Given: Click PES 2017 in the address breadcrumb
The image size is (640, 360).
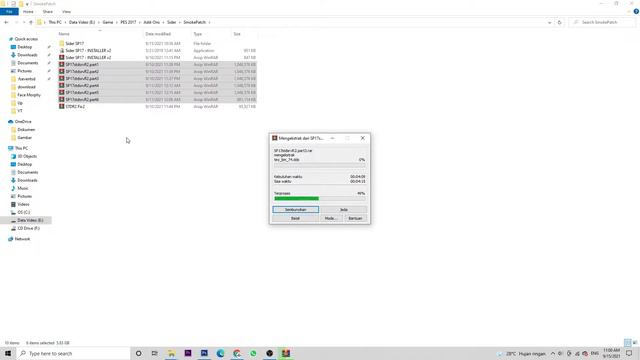Looking at the screenshot, I should pyautogui.click(x=128, y=22).
